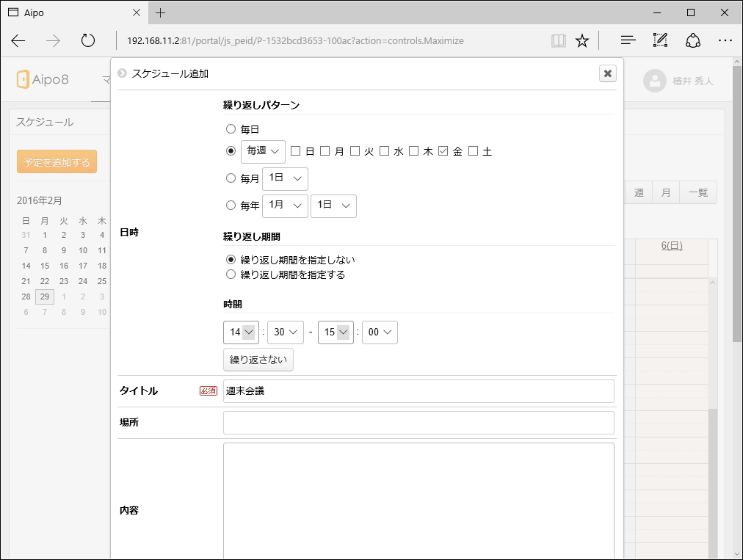Switch to the 一覧 view tab
The height and width of the screenshot is (560, 743).
pos(698,192)
